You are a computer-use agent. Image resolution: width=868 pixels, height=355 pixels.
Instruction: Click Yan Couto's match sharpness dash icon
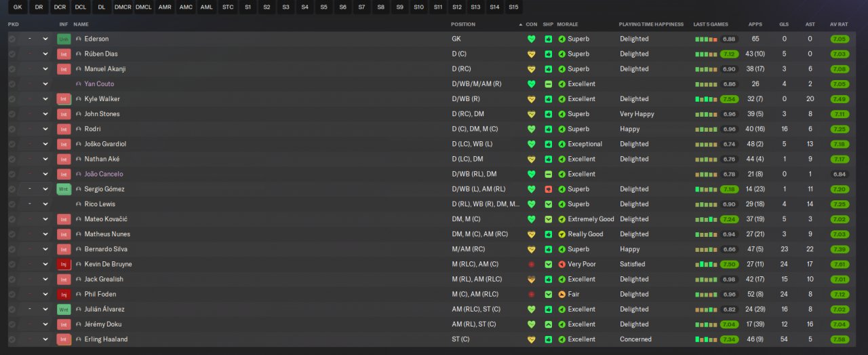point(548,83)
